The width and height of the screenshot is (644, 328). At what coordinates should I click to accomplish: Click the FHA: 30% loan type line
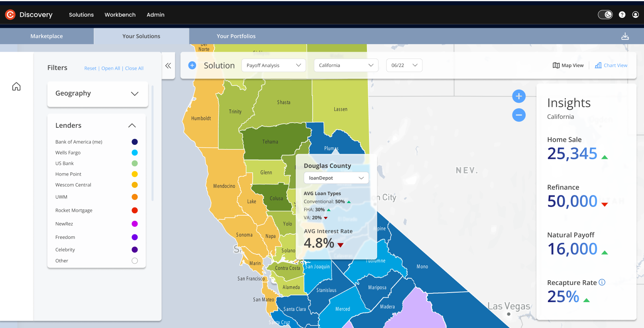pyautogui.click(x=317, y=209)
